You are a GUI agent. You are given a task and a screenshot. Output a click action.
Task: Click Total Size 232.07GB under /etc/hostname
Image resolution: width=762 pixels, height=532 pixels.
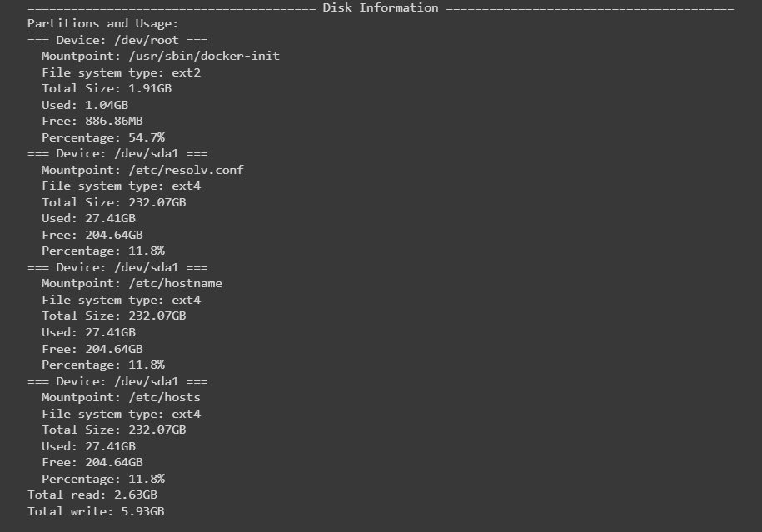coord(113,316)
